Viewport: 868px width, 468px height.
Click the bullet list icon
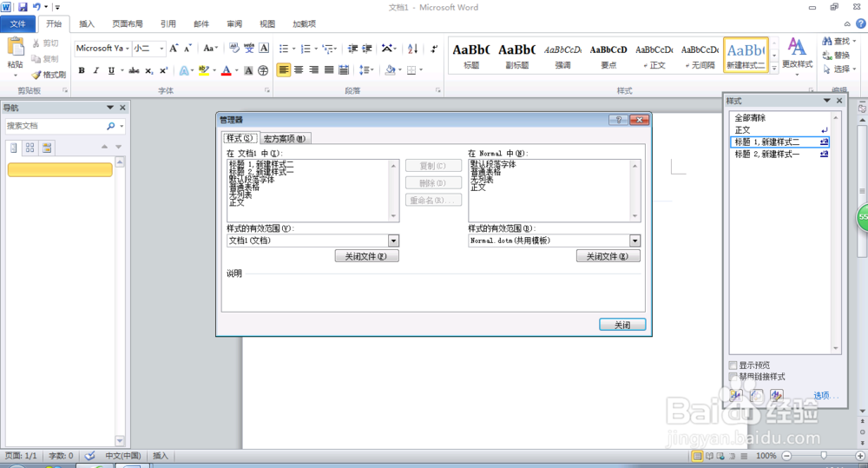pyautogui.click(x=284, y=49)
